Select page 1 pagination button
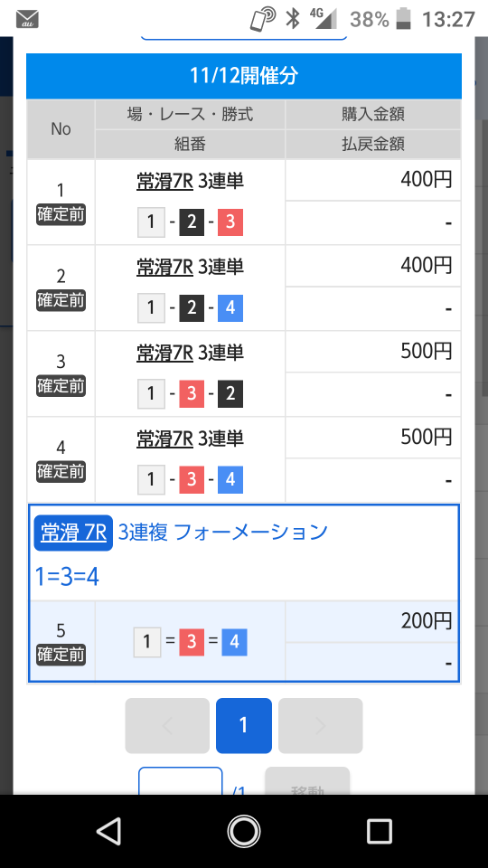 (x=243, y=725)
